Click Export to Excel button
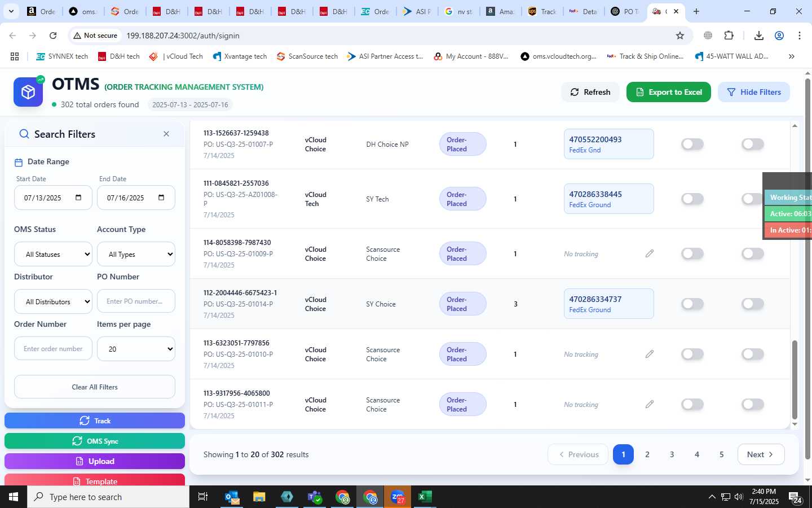The width and height of the screenshot is (812, 508). tap(669, 92)
